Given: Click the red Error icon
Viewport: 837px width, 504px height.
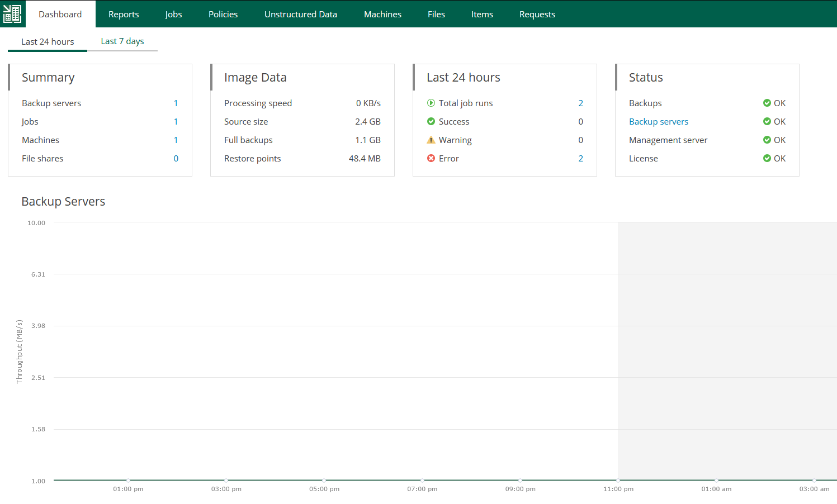Looking at the screenshot, I should coord(431,158).
